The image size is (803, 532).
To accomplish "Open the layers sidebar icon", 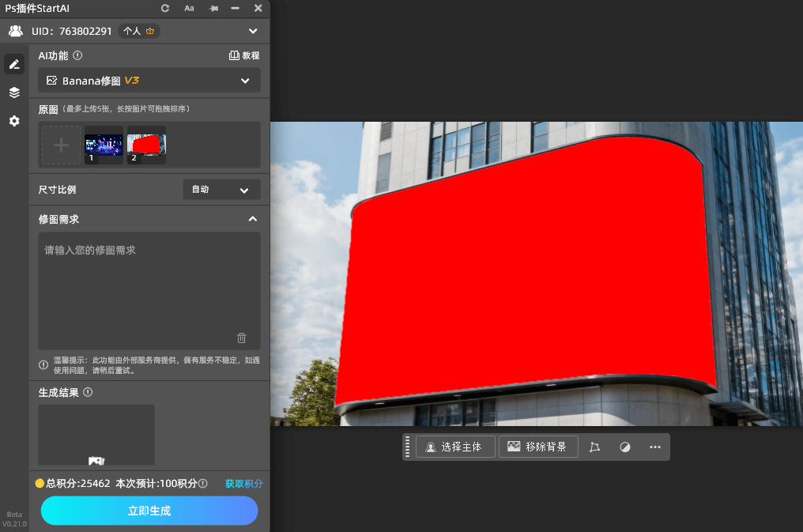I will point(14,92).
